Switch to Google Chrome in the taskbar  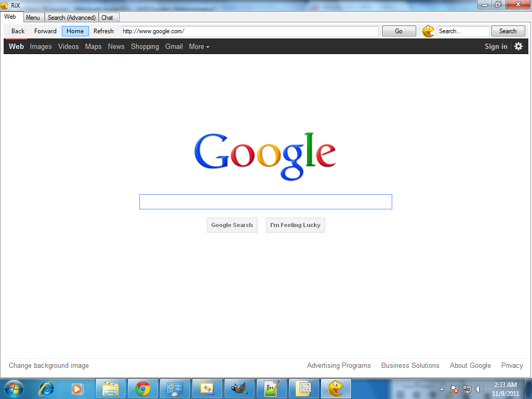(x=143, y=389)
